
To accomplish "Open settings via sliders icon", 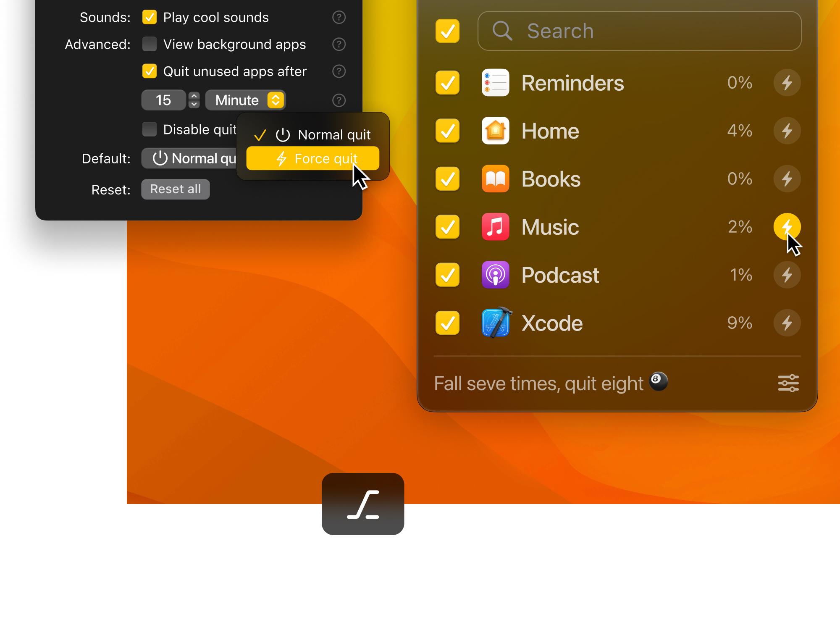I will pos(788,383).
